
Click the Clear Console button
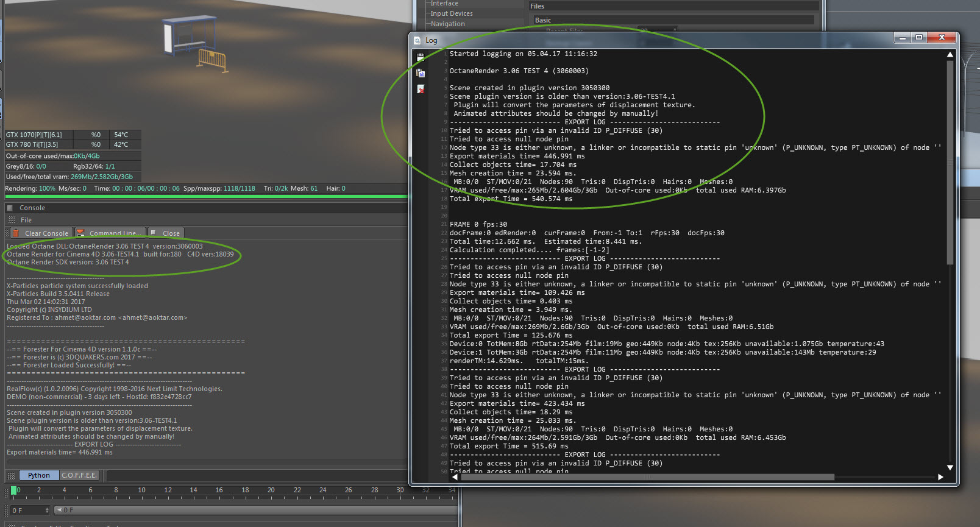tap(41, 233)
